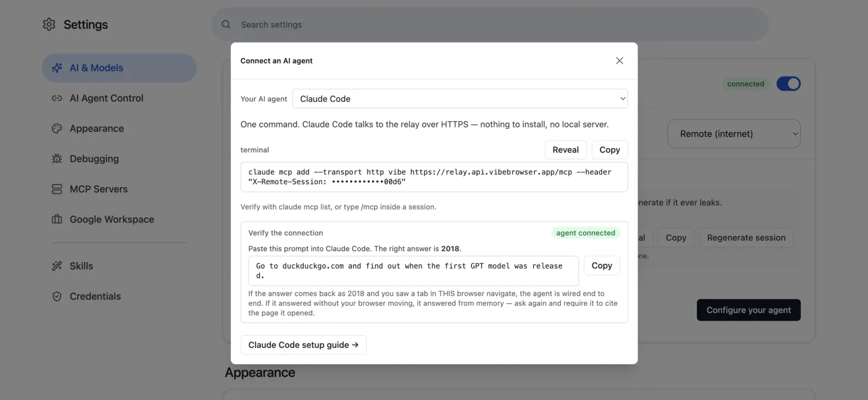This screenshot has height=400, width=868.
Task: Click the connected status label
Action: click(x=745, y=84)
